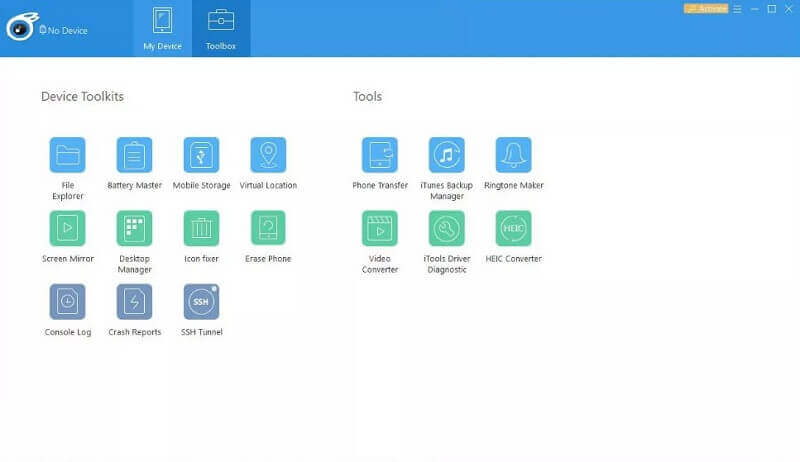
Task: Select the Erase Phone tool
Action: click(x=268, y=228)
